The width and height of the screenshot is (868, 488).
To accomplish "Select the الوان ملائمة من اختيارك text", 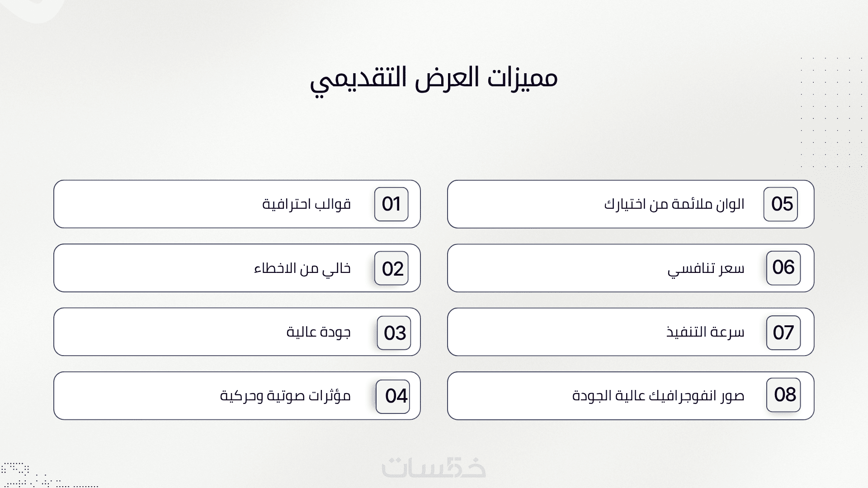I will click(x=674, y=204).
